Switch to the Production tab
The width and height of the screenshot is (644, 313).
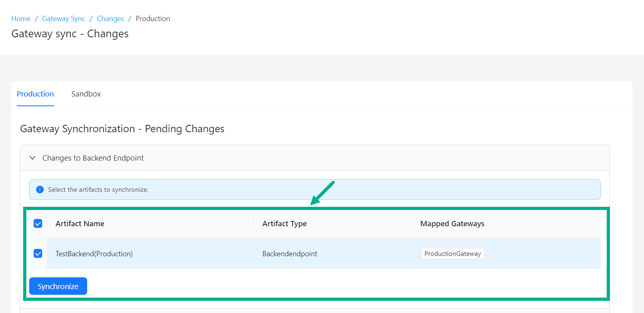[35, 94]
